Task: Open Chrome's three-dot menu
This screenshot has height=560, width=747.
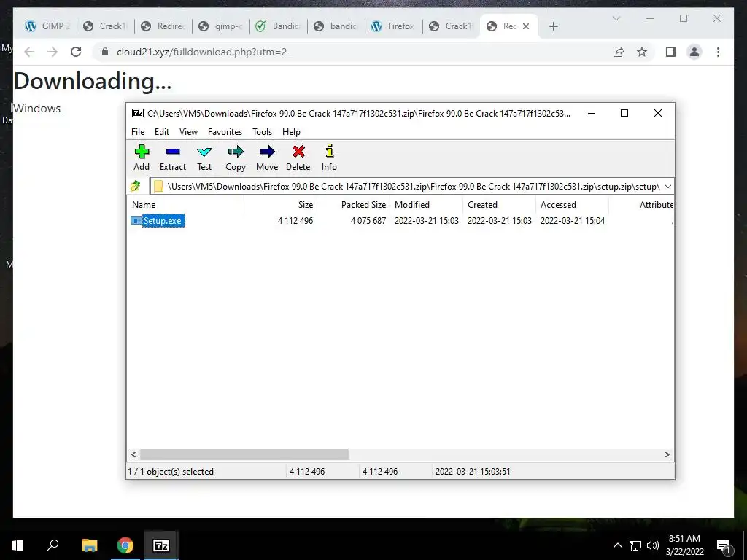Action: (718, 52)
